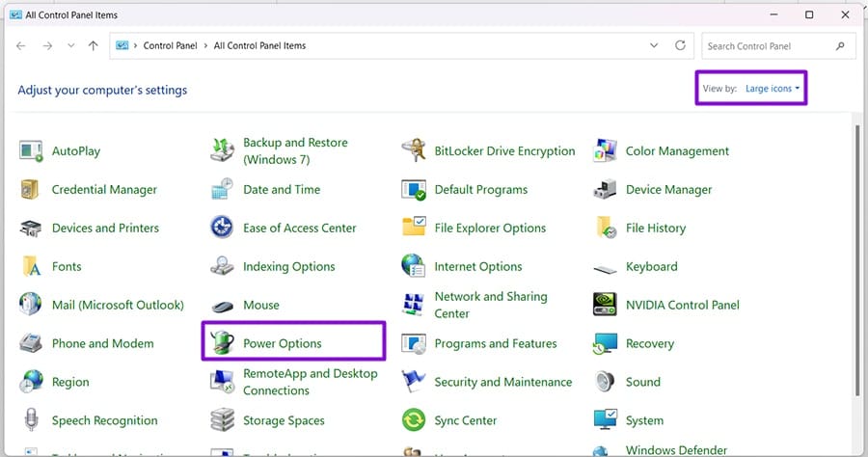Click the Device Manager icon

605,189
